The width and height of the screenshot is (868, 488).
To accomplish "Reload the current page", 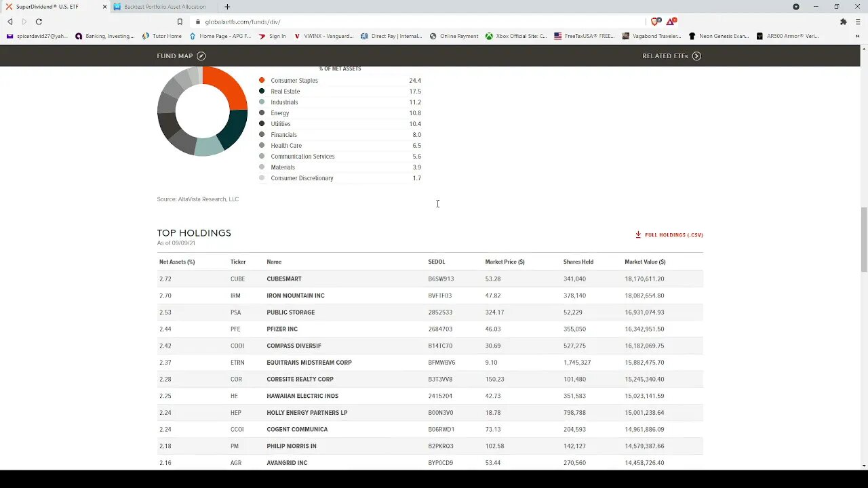I will (39, 22).
